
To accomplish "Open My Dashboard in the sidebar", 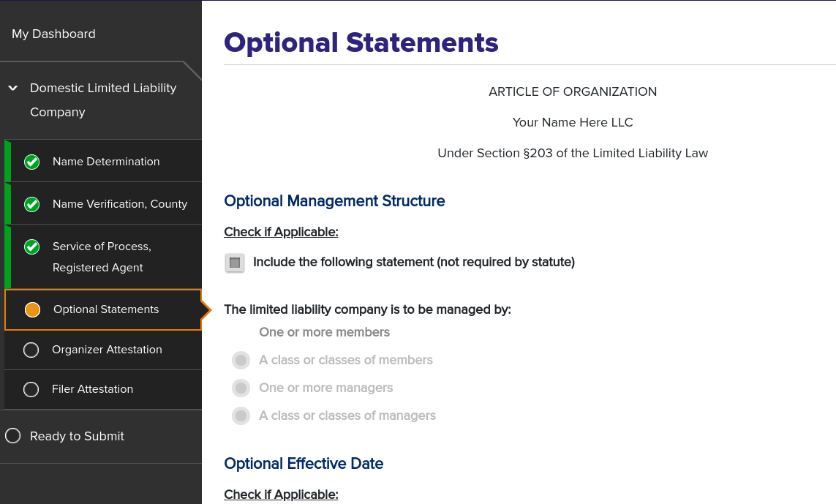I will [x=53, y=34].
